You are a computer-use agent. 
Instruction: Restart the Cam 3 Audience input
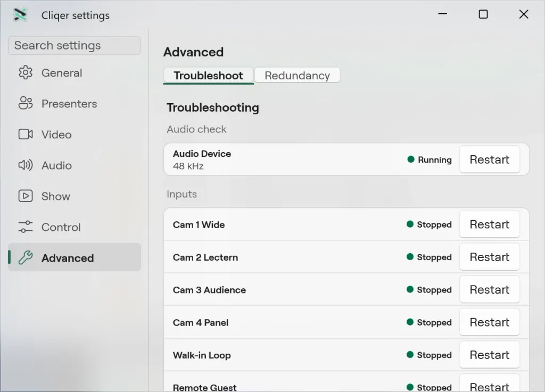click(x=490, y=289)
